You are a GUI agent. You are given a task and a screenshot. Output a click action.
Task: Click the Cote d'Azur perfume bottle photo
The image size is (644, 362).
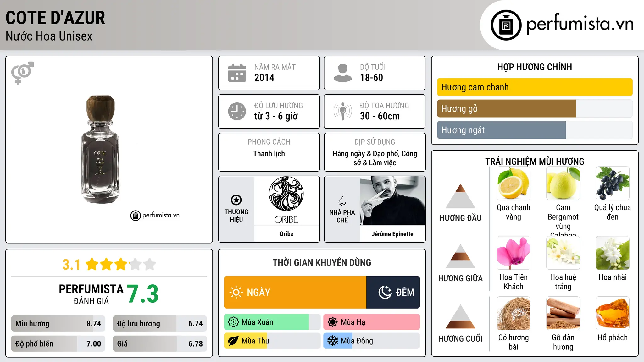click(x=100, y=150)
